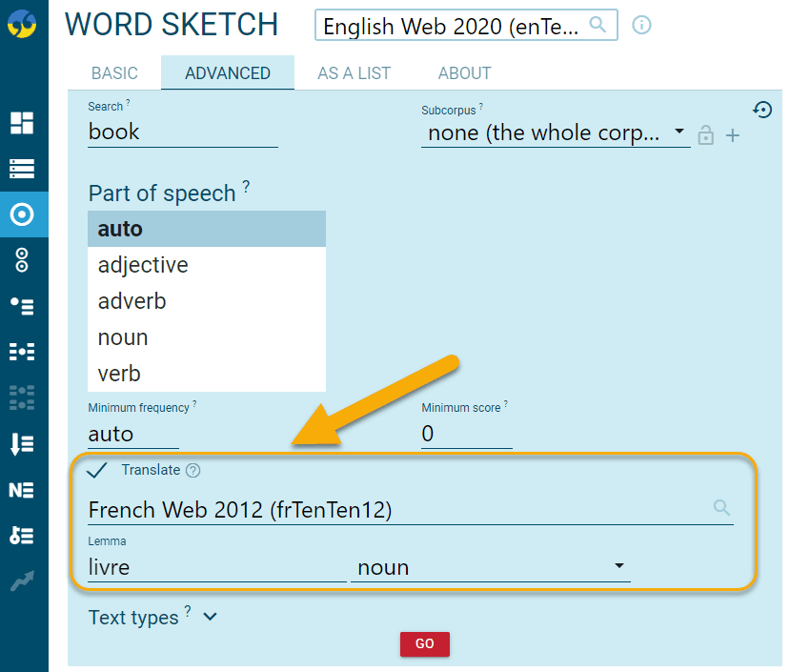Select adjective in Part of speech list
This screenshot has height=672, width=790.
tap(143, 265)
